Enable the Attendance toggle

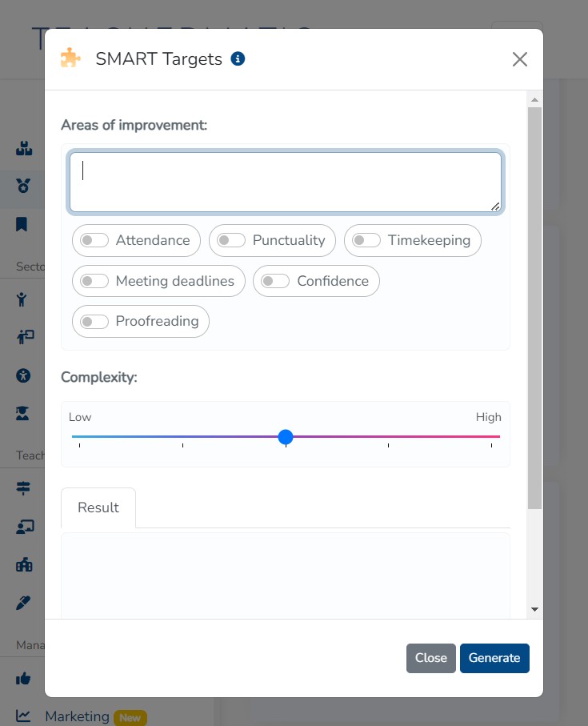[x=94, y=241]
